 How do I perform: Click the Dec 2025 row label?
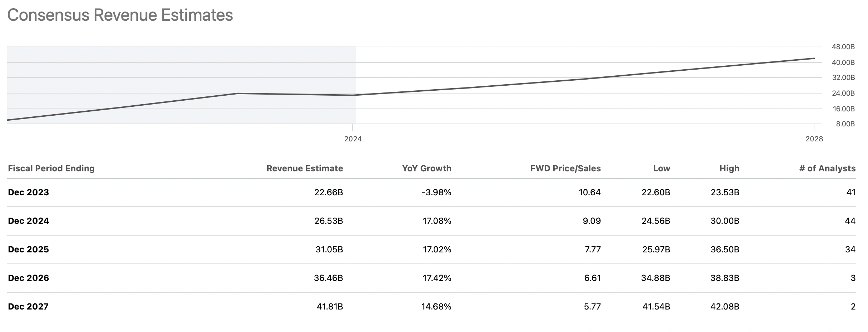click(x=28, y=250)
